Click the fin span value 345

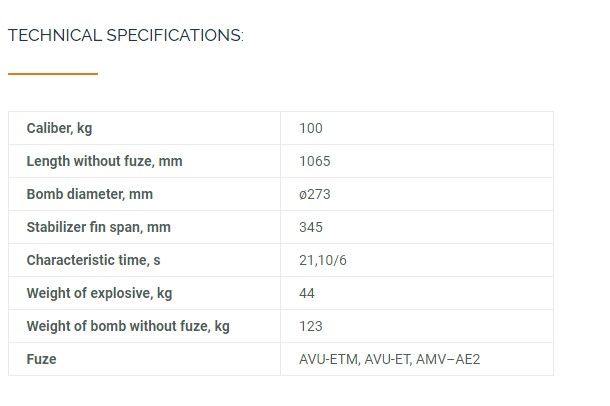(310, 227)
